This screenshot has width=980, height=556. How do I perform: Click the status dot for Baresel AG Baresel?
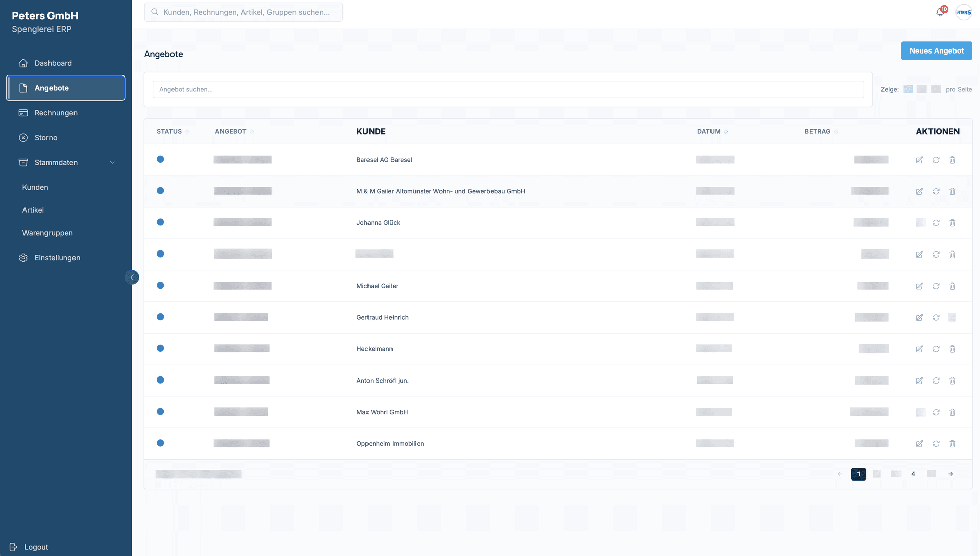click(x=160, y=159)
